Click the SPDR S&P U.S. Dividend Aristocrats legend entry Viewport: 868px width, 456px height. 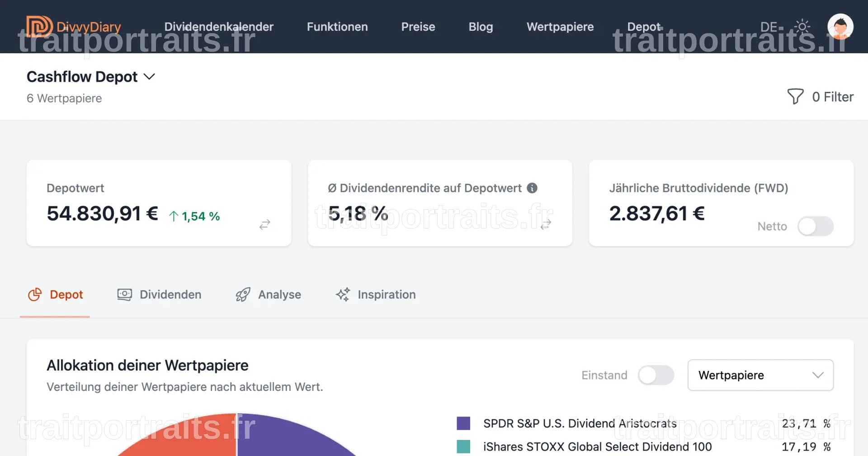tap(580, 423)
